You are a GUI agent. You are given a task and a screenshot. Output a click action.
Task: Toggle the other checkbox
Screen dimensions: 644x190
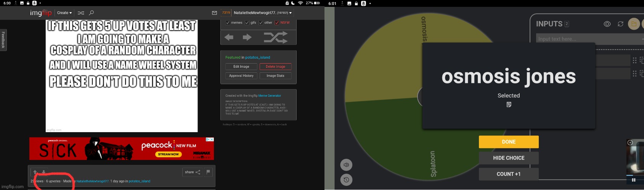point(261,23)
